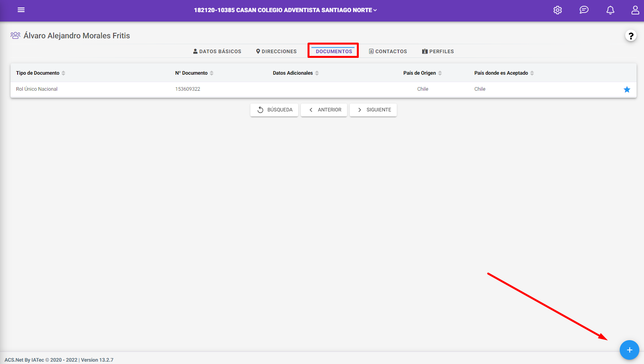
Task: Sort by País de Origen column
Action: point(423,73)
